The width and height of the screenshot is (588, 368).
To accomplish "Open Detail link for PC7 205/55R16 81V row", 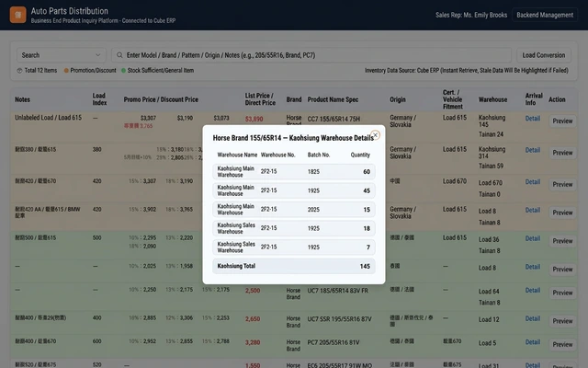I will tap(533, 342).
